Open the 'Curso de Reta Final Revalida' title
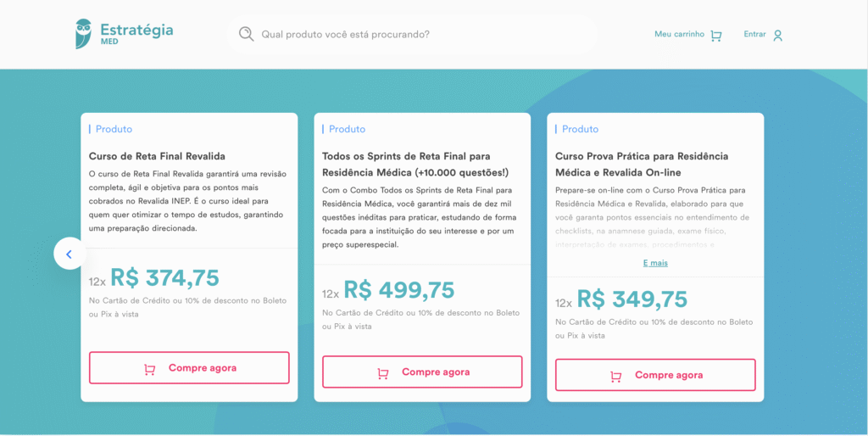This screenshot has width=868, height=436. click(x=157, y=156)
